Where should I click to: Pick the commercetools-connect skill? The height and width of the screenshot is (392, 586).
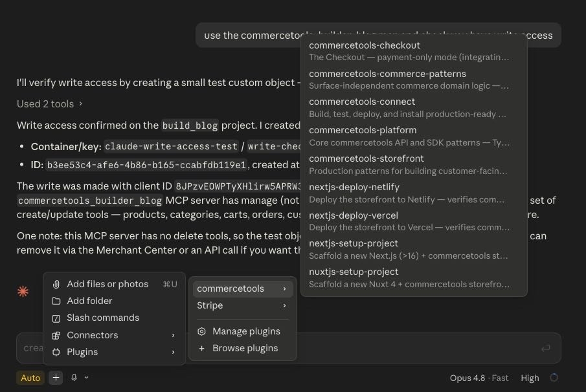[414, 108]
